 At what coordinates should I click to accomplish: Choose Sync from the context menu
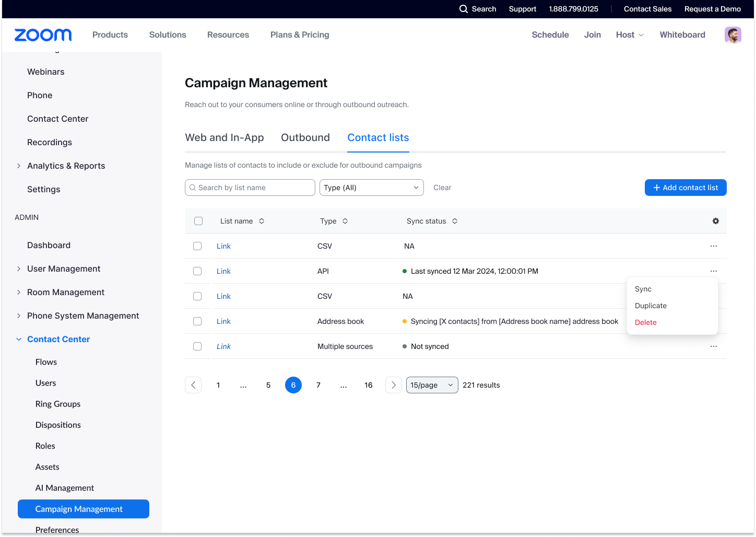point(643,289)
